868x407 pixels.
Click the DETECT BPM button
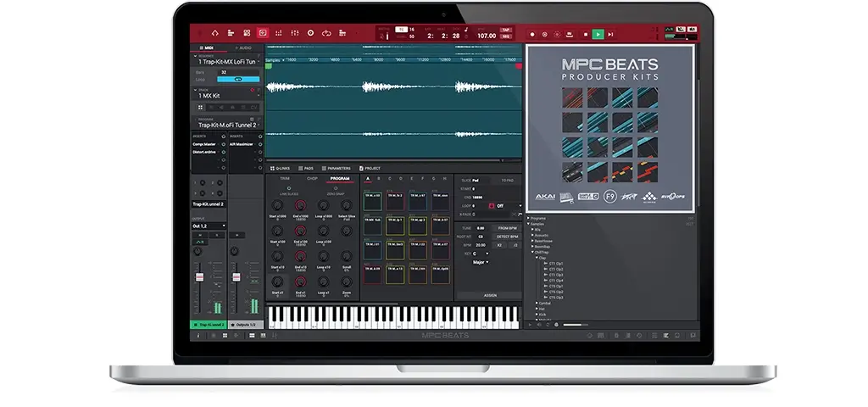point(507,236)
